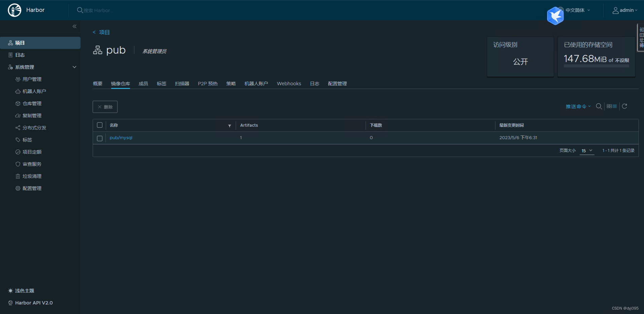Toggle the select-all checkbox in header
Image resolution: width=644 pixels, height=314 pixels.
(x=100, y=125)
